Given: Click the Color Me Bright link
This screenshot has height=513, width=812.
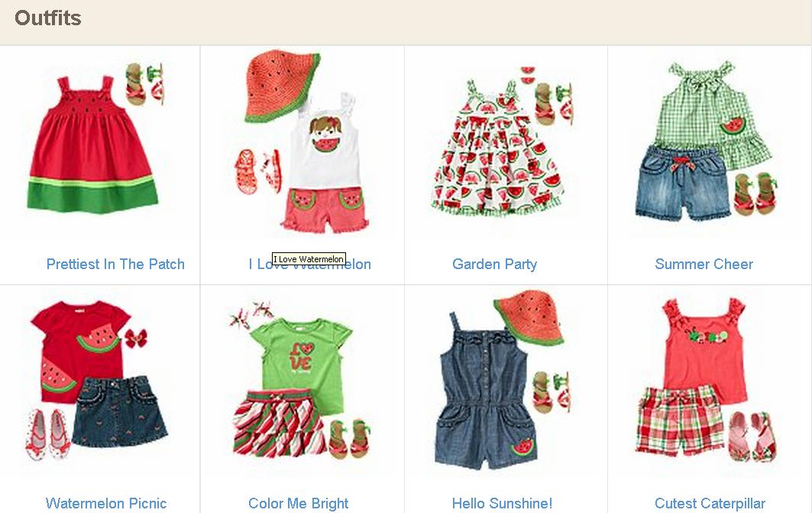Looking at the screenshot, I should (298, 503).
